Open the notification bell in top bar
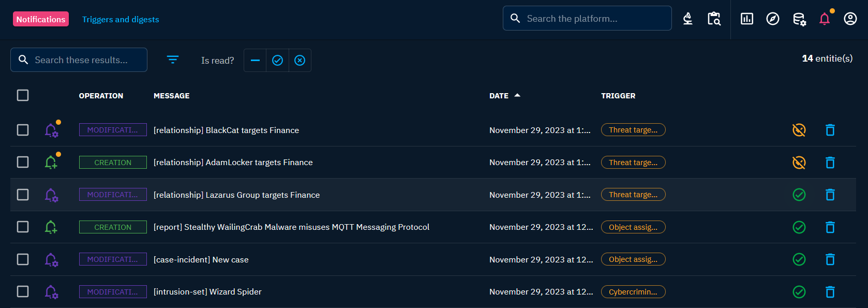The height and width of the screenshot is (308, 868). click(825, 19)
